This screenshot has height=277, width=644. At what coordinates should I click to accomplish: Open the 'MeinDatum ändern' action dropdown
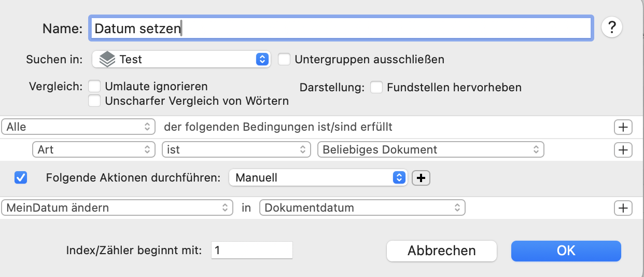click(117, 208)
